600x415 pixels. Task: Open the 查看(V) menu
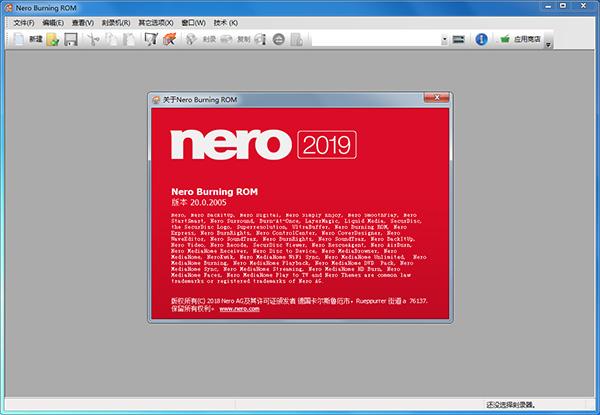point(83,23)
